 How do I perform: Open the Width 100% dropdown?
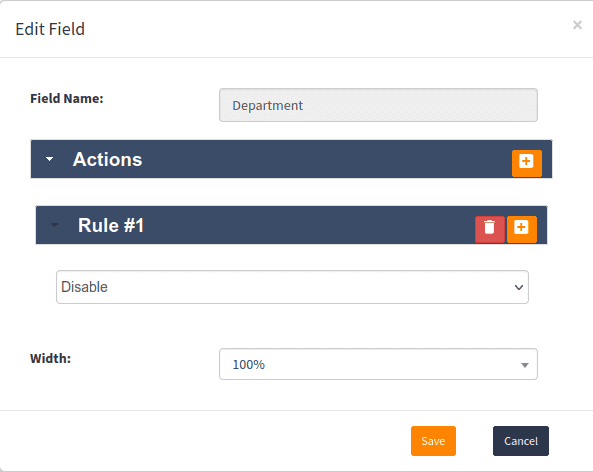click(378, 364)
